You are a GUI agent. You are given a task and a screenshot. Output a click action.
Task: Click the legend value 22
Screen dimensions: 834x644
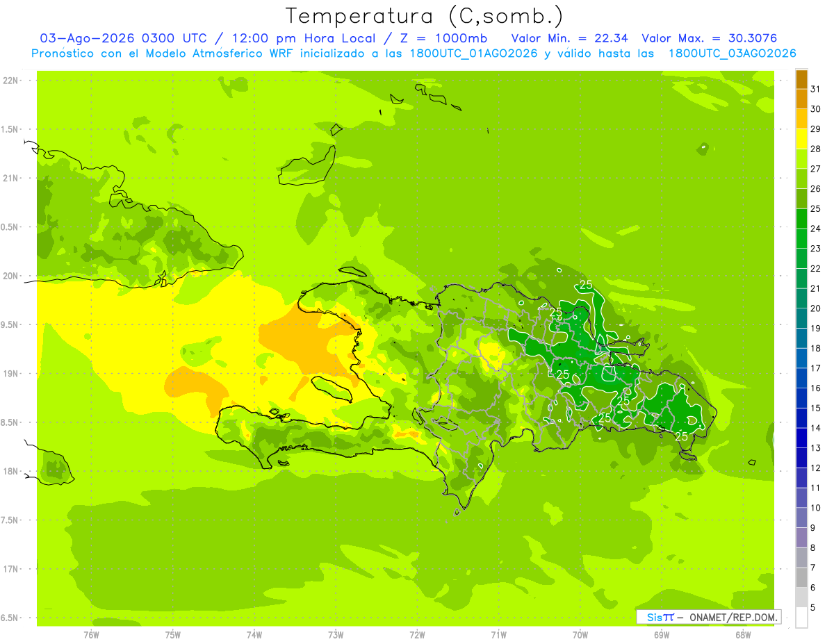[x=815, y=268]
